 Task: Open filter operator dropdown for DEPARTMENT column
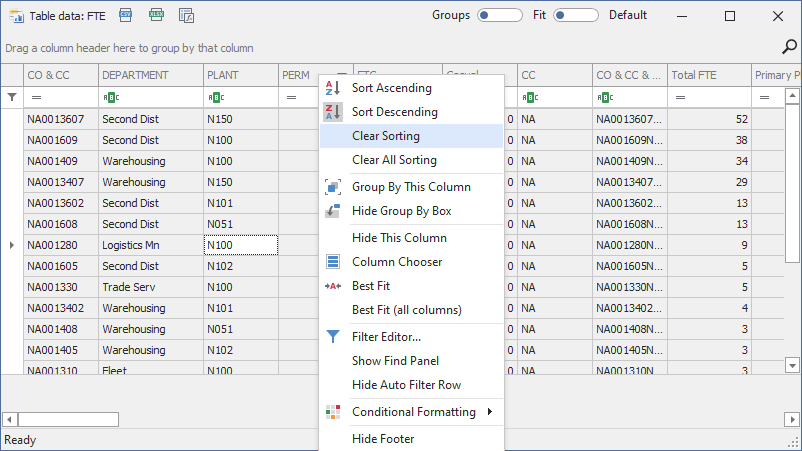point(109,97)
